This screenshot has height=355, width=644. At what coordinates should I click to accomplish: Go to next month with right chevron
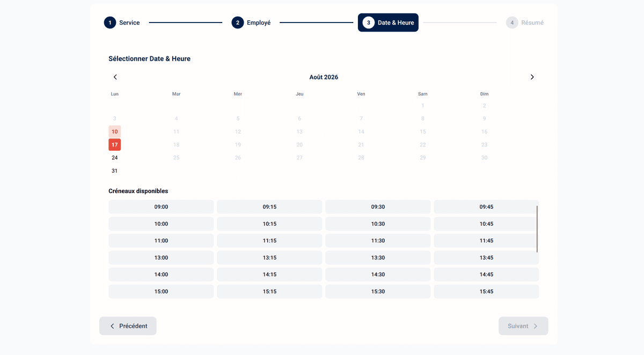pos(532,77)
